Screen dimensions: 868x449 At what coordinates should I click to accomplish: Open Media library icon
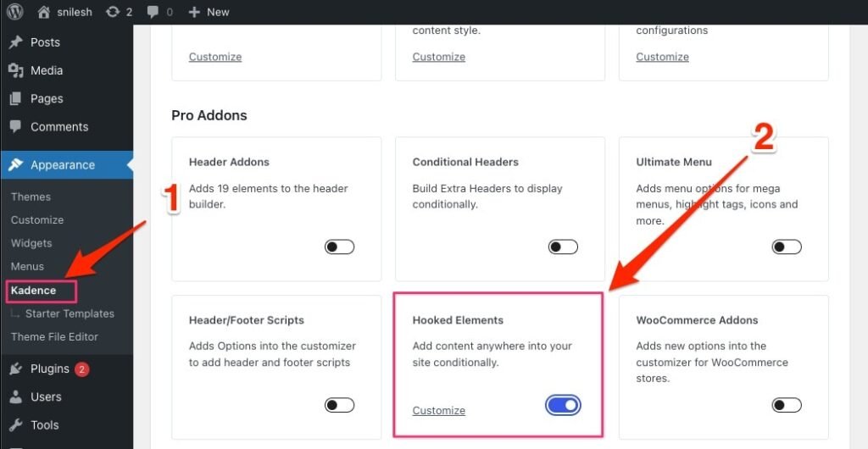15,70
